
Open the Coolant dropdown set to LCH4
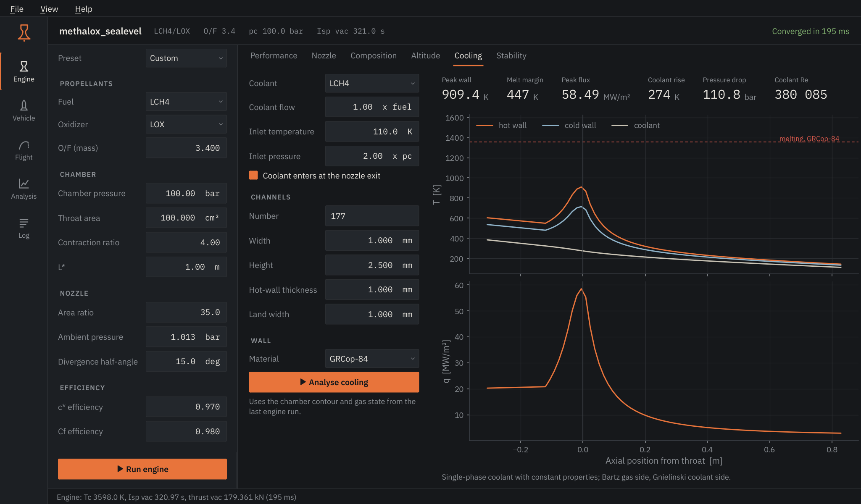point(372,83)
